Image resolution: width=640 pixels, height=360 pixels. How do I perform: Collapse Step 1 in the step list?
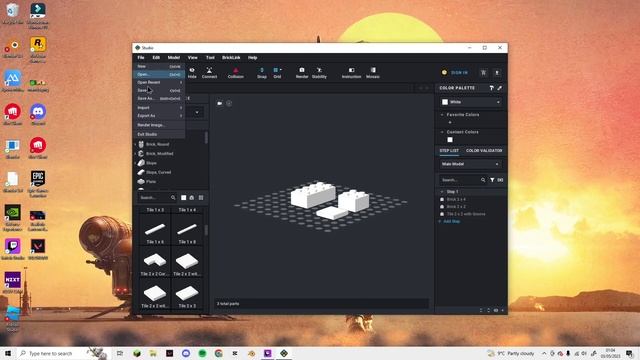[x=442, y=191]
